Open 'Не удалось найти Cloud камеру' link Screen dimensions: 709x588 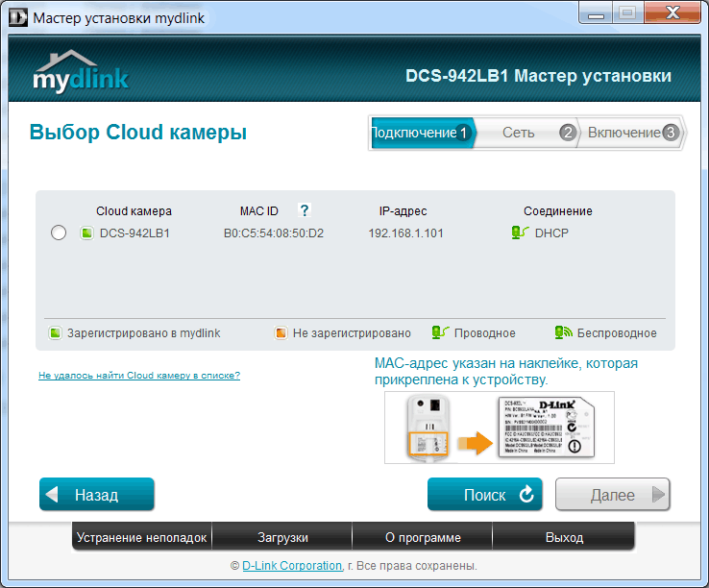tap(139, 376)
